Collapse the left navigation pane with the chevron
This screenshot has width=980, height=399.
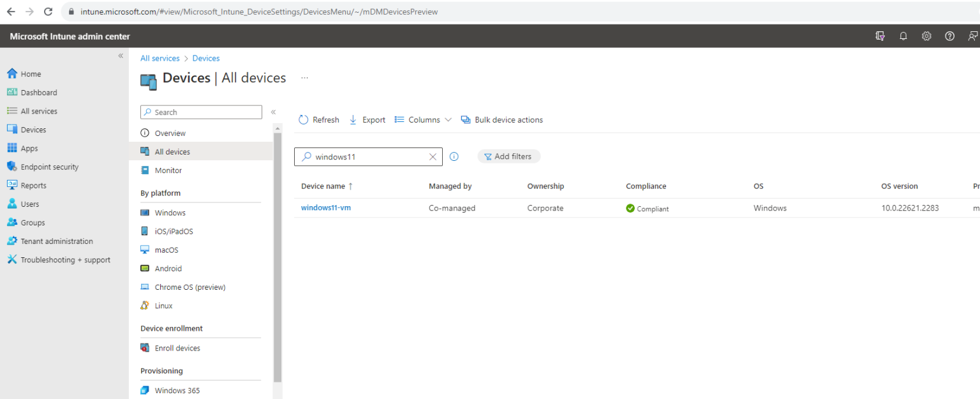pyautogui.click(x=121, y=56)
